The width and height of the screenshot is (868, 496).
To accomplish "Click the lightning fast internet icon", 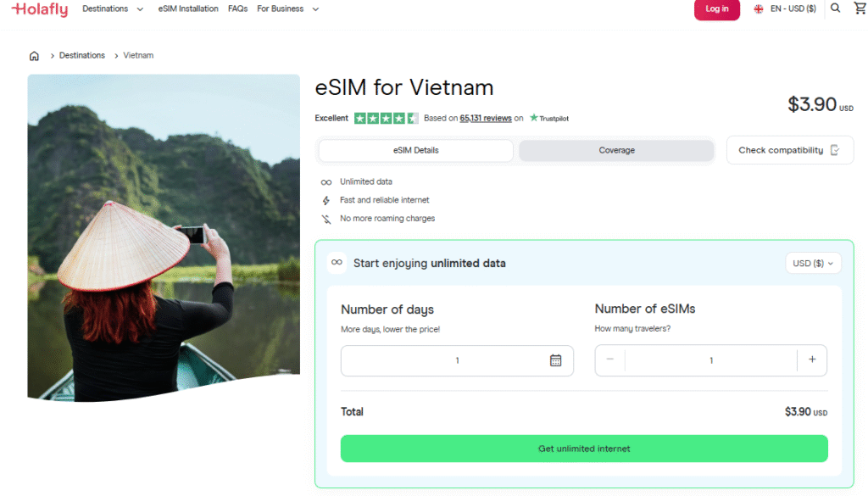I will (x=325, y=200).
